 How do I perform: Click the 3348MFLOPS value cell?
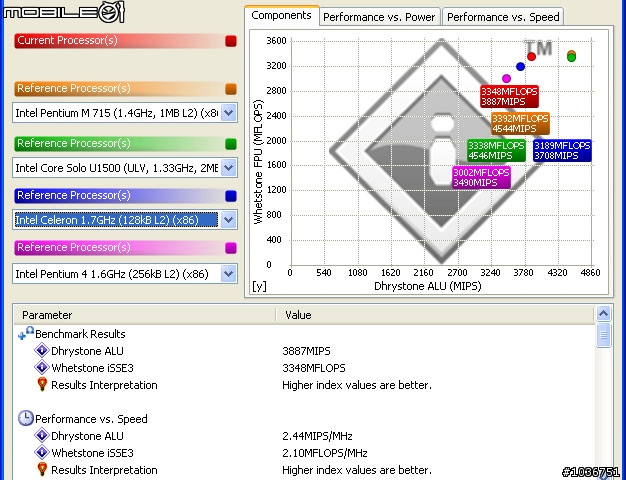(x=314, y=368)
